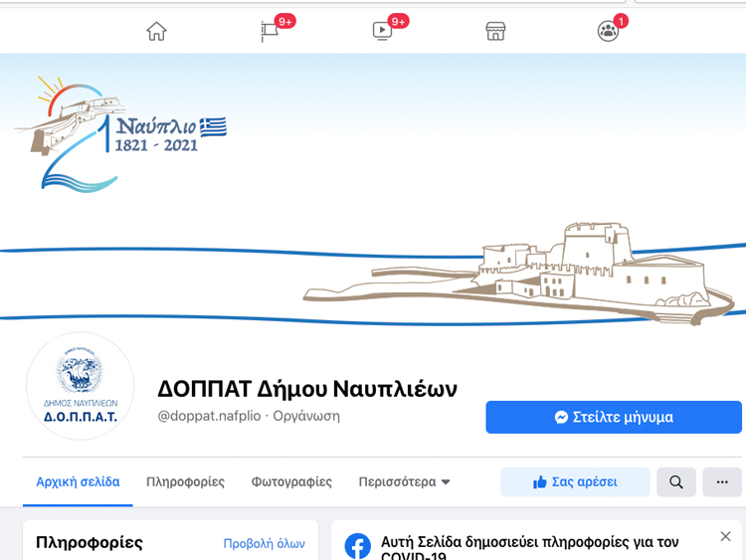The height and width of the screenshot is (560, 746).
Task: Open the ΔΟΠΠΑΤ profile picture
Action: (81, 387)
